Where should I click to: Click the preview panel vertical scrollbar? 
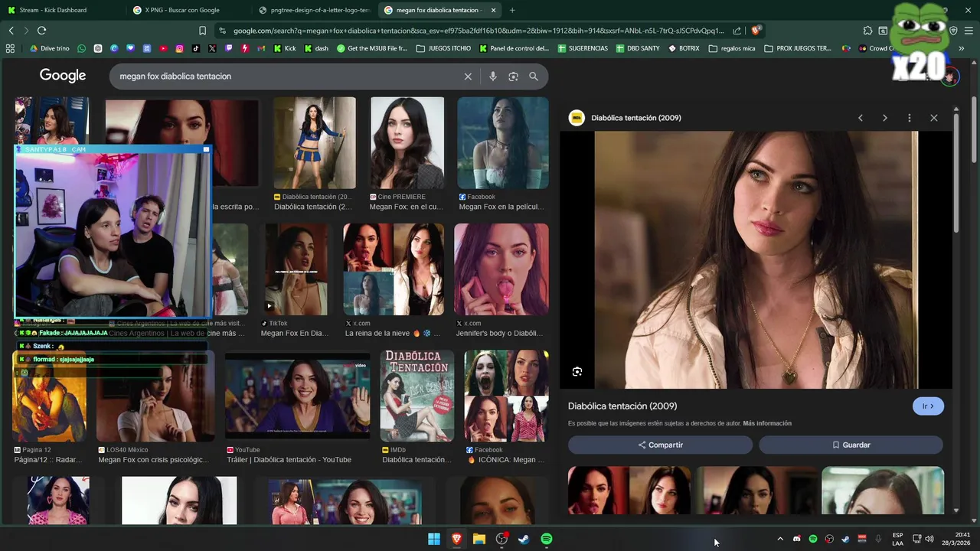point(955,171)
